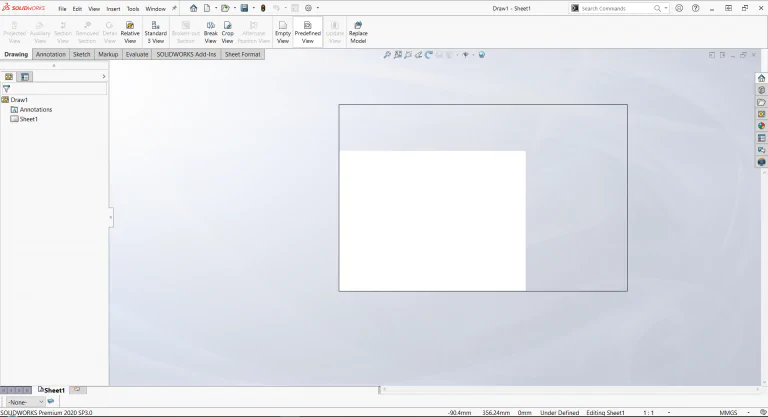This screenshot has height=417, width=768.
Task: Switch to FeatureManager design tree tab icon
Action: click(9, 76)
